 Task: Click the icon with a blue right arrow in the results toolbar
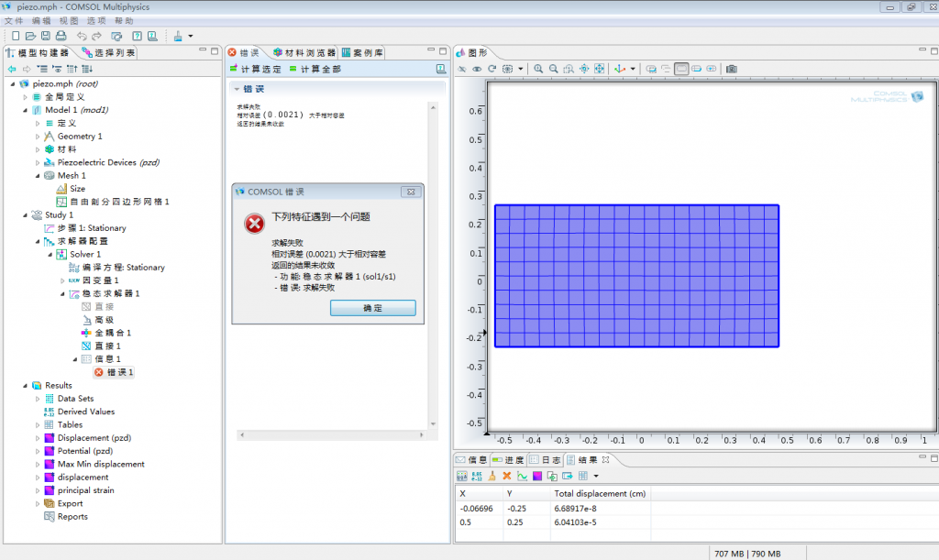567,476
